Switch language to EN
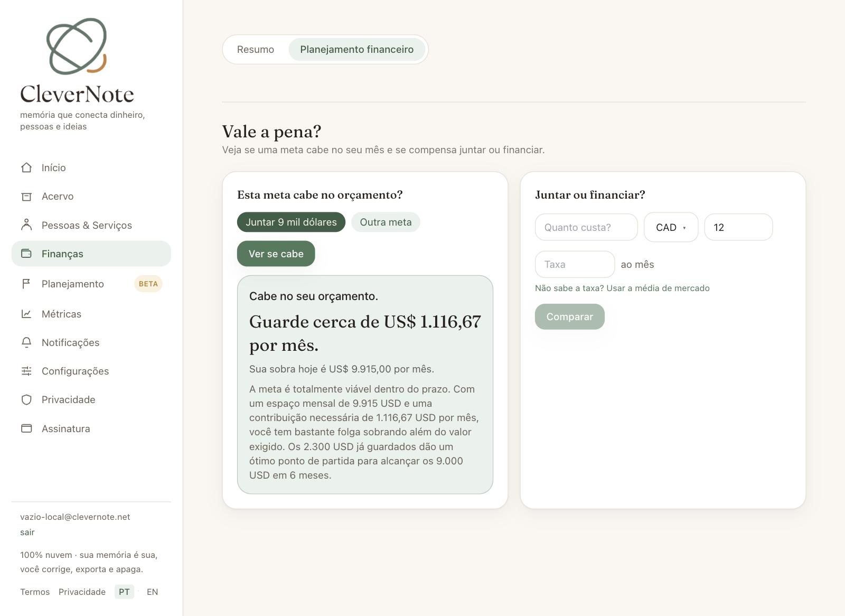845x616 pixels. [152, 592]
